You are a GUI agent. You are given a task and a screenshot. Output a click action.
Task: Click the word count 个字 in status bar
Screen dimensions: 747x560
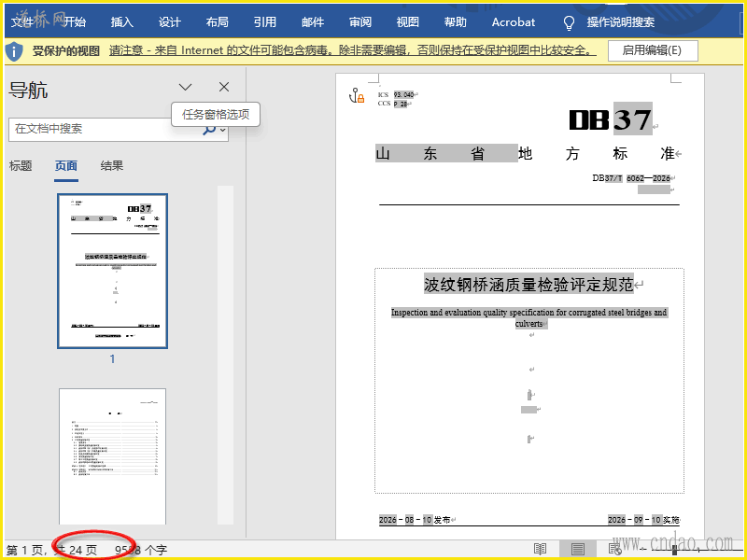[x=141, y=550]
